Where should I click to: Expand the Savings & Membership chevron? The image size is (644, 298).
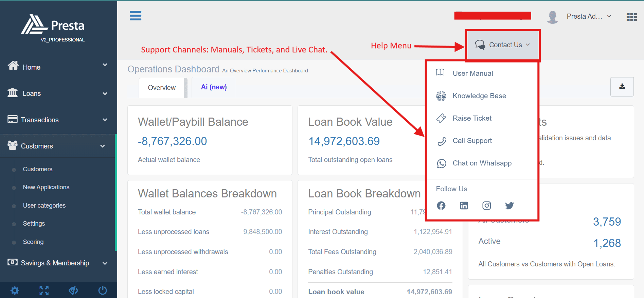tap(105, 263)
